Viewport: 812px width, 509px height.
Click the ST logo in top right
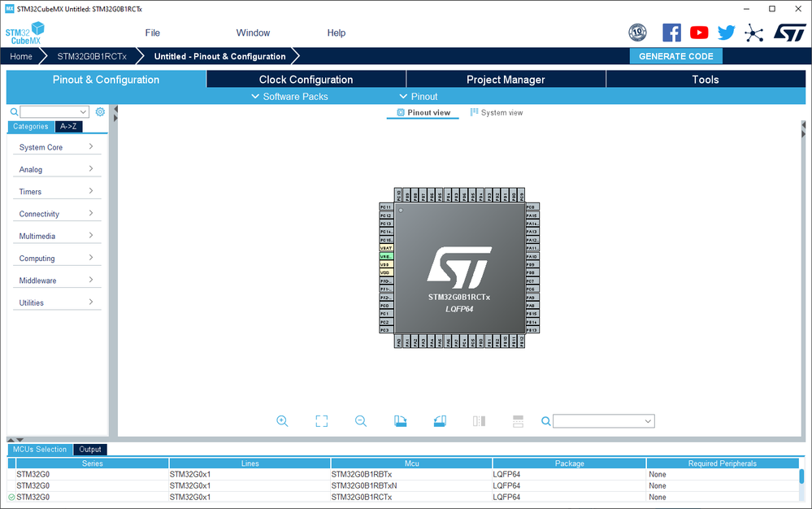(x=790, y=33)
